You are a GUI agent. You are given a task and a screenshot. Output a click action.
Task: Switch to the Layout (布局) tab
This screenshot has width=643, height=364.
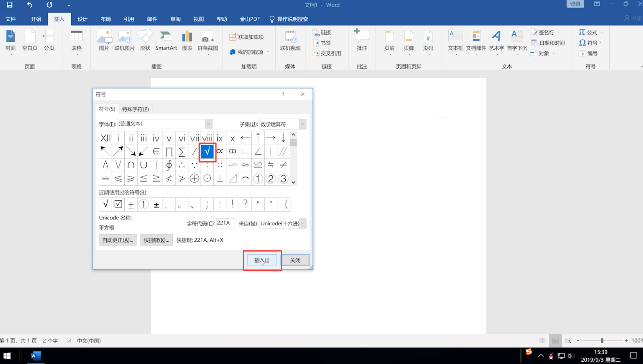point(106,19)
